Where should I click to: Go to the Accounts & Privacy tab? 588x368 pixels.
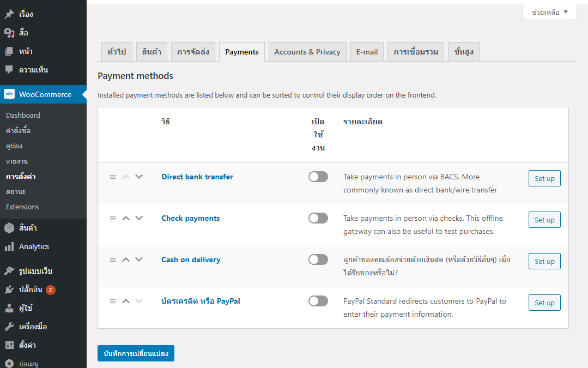click(307, 52)
